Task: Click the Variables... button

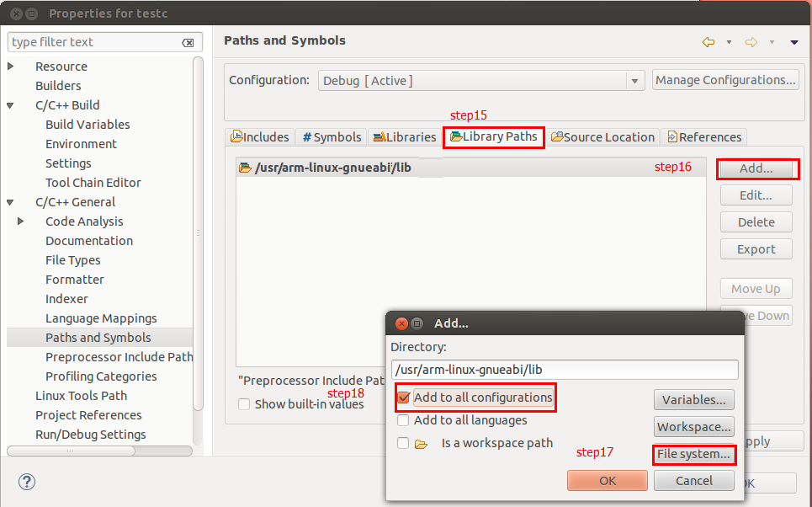Action: pos(694,400)
